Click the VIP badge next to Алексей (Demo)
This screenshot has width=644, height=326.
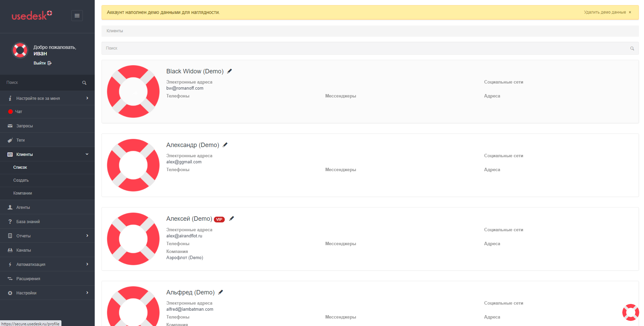pyautogui.click(x=219, y=219)
